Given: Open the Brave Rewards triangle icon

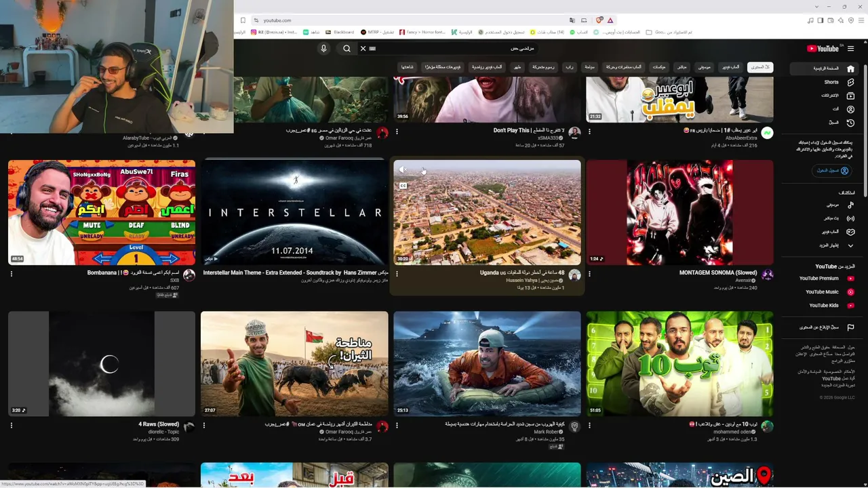Looking at the screenshot, I should [610, 20].
